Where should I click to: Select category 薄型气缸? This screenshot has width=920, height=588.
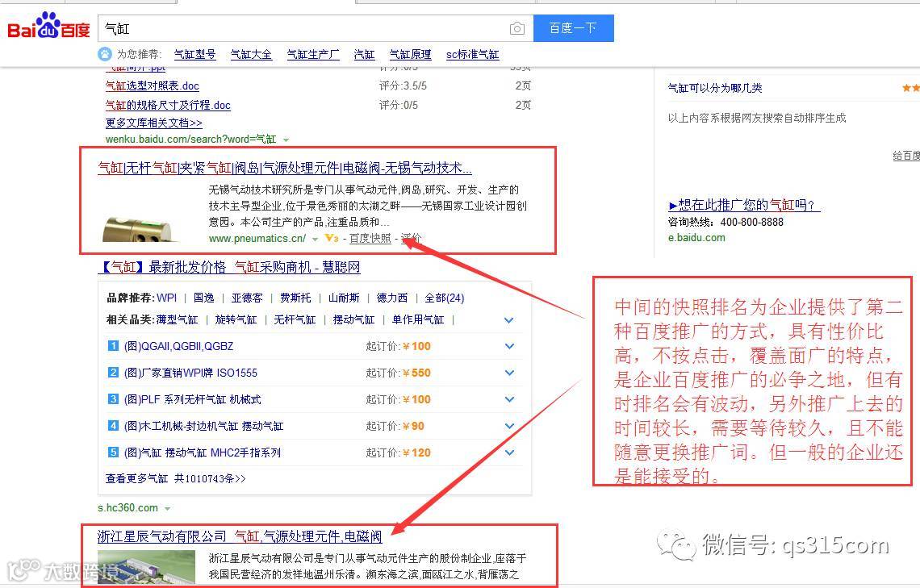point(178,319)
